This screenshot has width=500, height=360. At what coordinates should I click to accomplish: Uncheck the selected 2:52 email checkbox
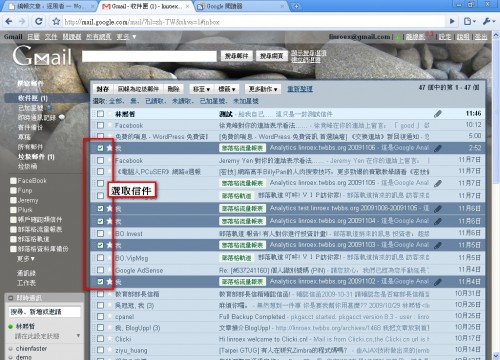point(100,148)
